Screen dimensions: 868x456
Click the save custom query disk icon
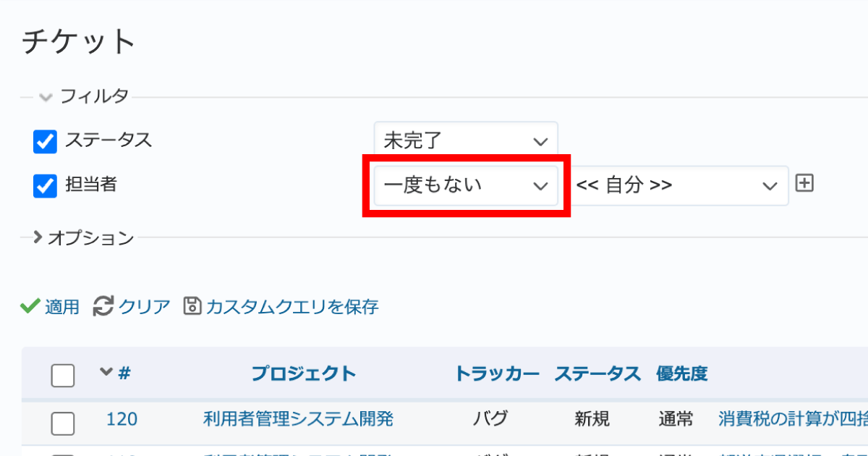(x=192, y=306)
